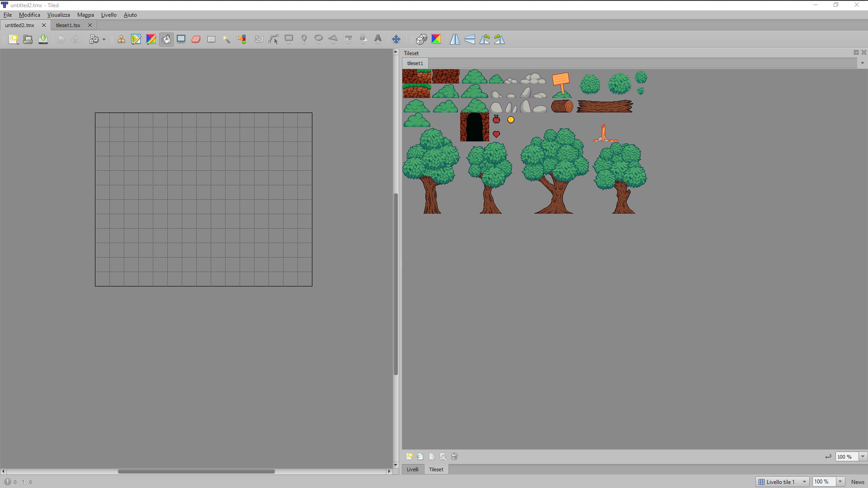
Task: Select the Stamp Brush tool
Action: click(x=121, y=39)
